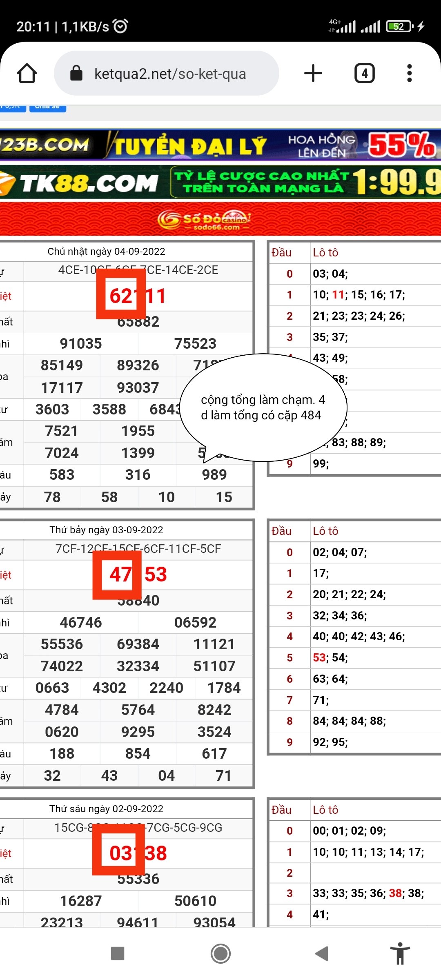441x980 pixels.
Task: Tap the alarm clock icon in status bar
Action: coord(120,26)
